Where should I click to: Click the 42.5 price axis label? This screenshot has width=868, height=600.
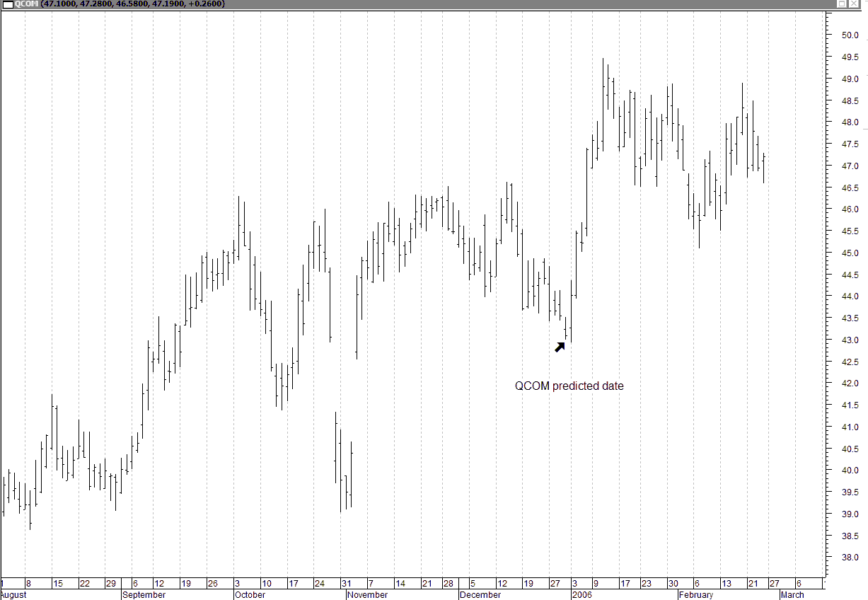click(x=850, y=362)
